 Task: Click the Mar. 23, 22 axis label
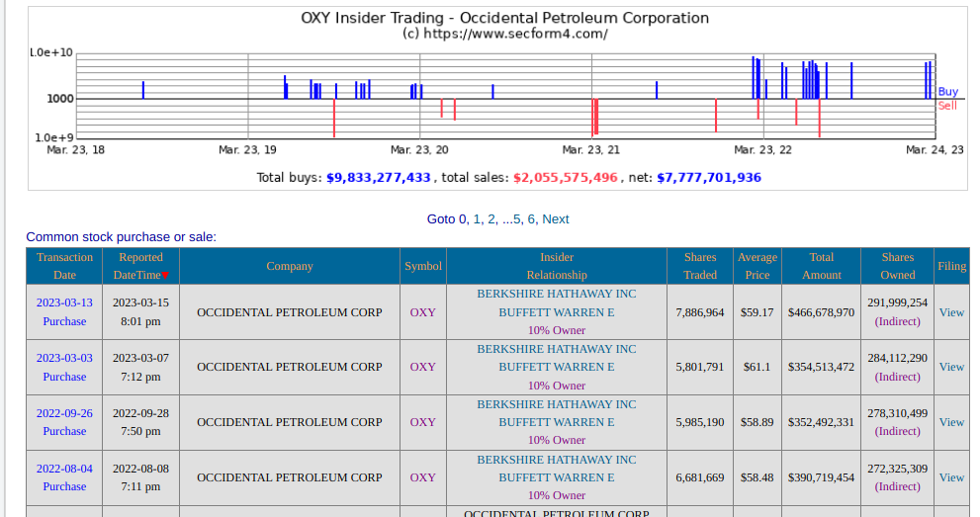click(762, 150)
